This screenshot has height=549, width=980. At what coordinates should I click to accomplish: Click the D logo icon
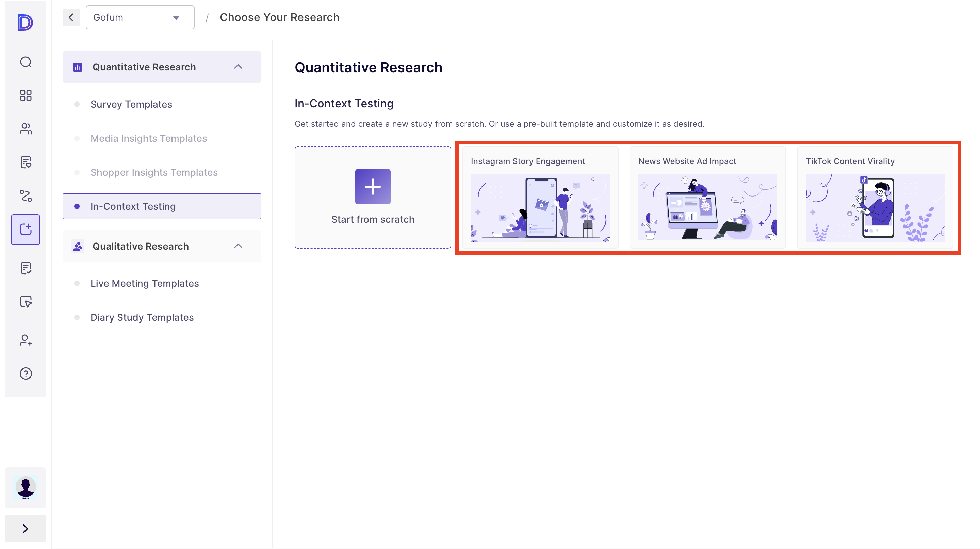[x=25, y=22]
